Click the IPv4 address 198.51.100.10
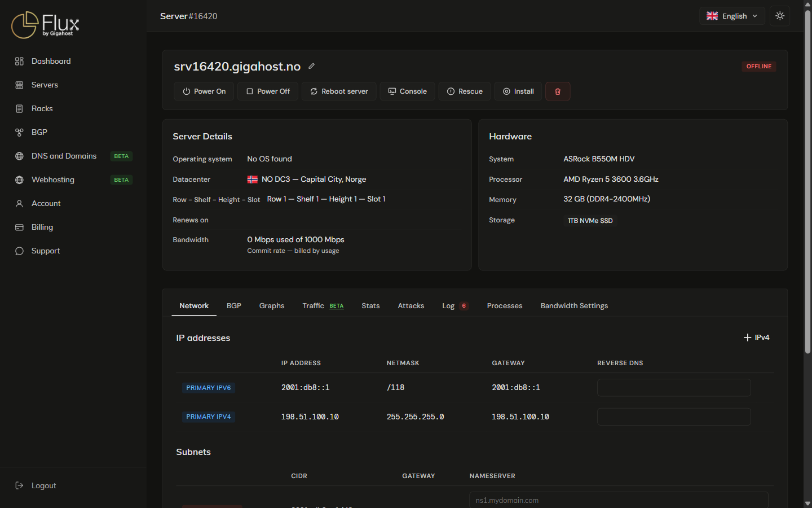Image resolution: width=812 pixels, height=508 pixels. pyautogui.click(x=310, y=417)
